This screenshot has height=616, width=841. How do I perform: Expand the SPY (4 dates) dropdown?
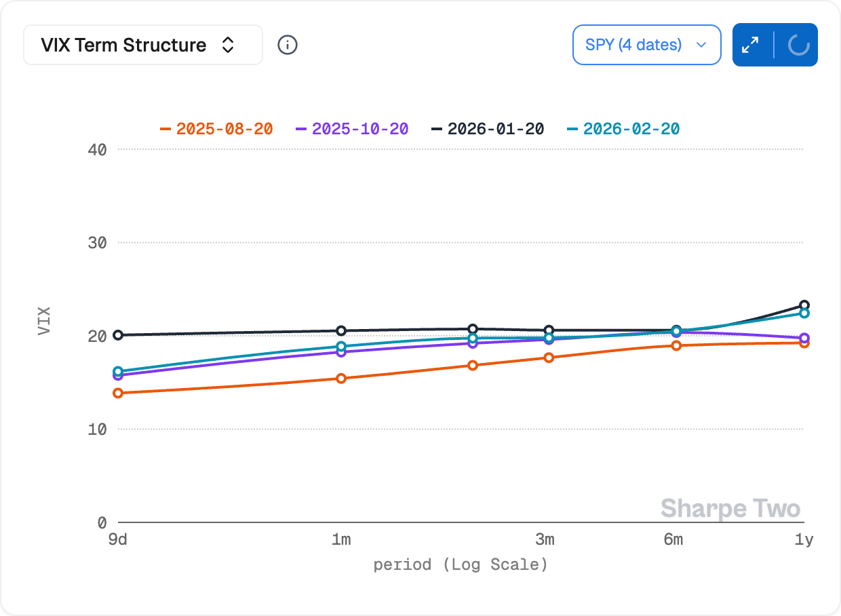point(646,45)
